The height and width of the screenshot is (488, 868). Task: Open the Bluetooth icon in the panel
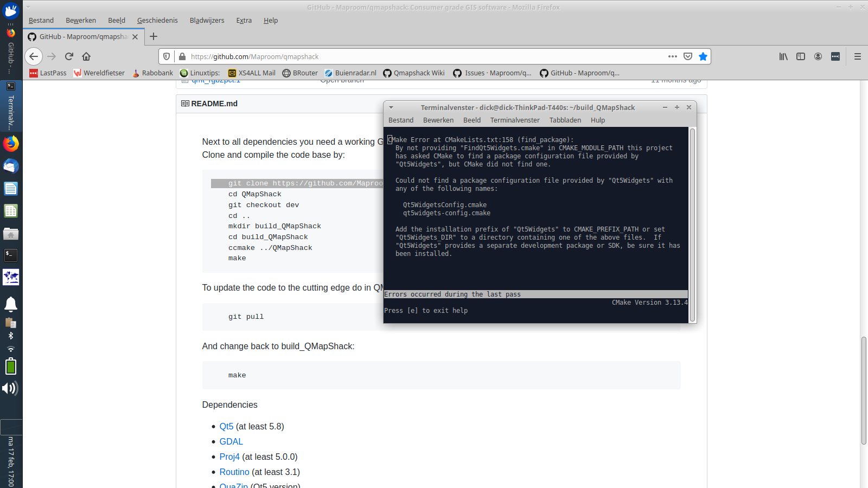[11, 336]
